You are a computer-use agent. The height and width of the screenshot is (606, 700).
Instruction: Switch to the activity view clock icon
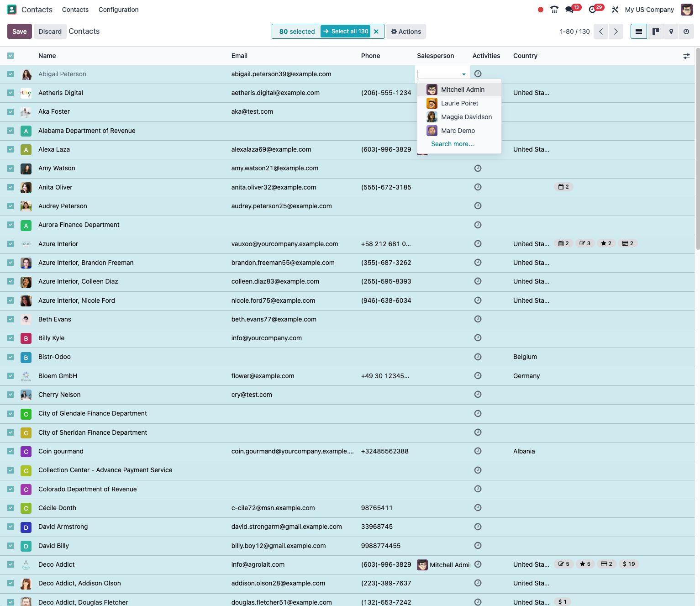tap(686, 32)
